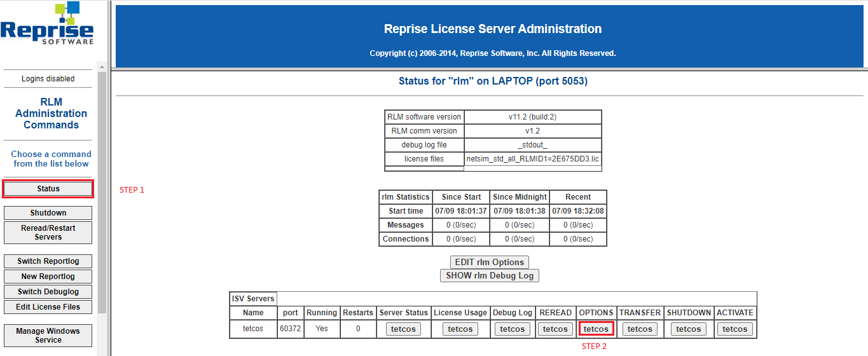Click 'RLM software version' label cell
This screenshot has width=868, height=356.
coord(424,117)
